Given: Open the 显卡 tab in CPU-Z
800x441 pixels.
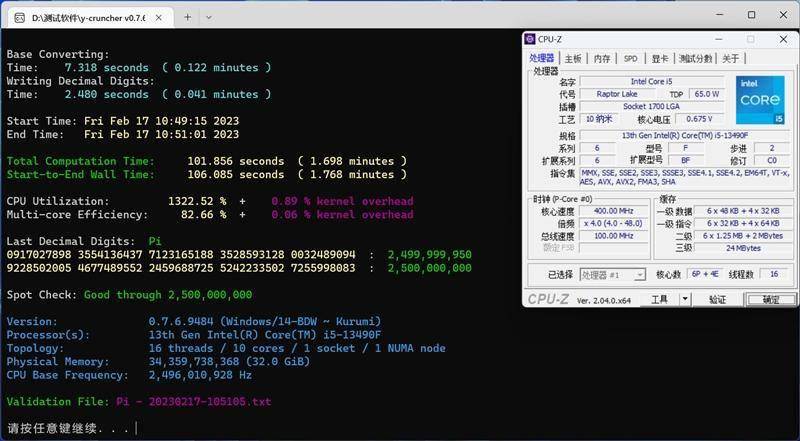Looking at the screenshot, I should 660,59.
